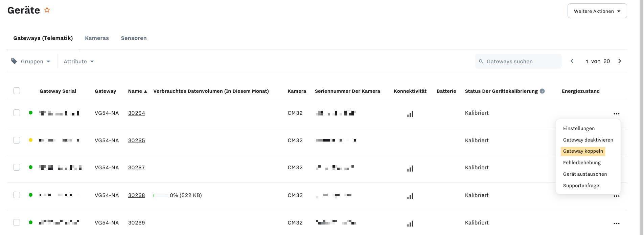Open the three-dot menu for gateway 30264
Image resolution: width=644 pixels, height=235 pixels.
click(616, 114)
